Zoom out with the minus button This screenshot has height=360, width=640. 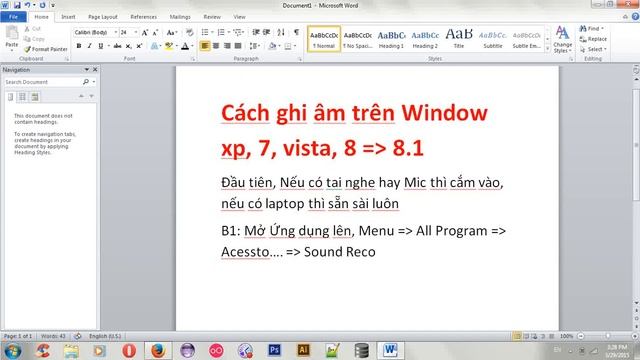point(581,336)
